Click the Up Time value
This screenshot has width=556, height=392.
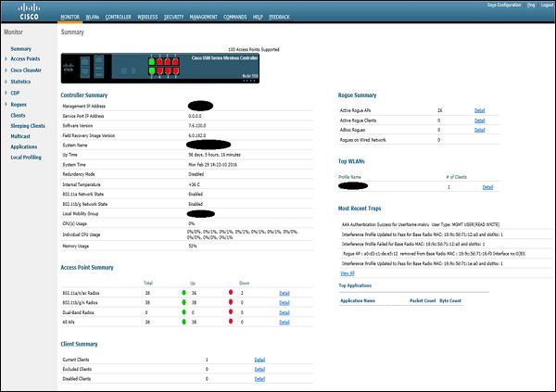(215, 155)
